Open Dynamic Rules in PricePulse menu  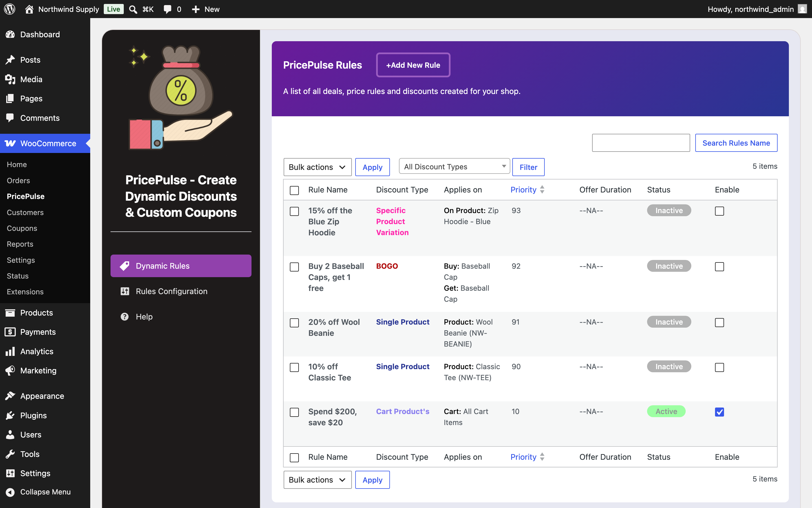(x=181, y=266)
